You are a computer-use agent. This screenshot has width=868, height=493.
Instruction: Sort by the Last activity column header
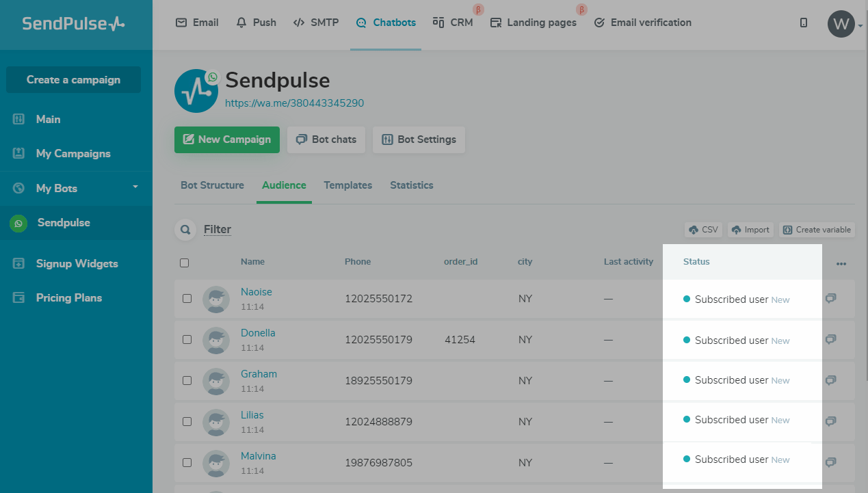[x=629, y=262]
